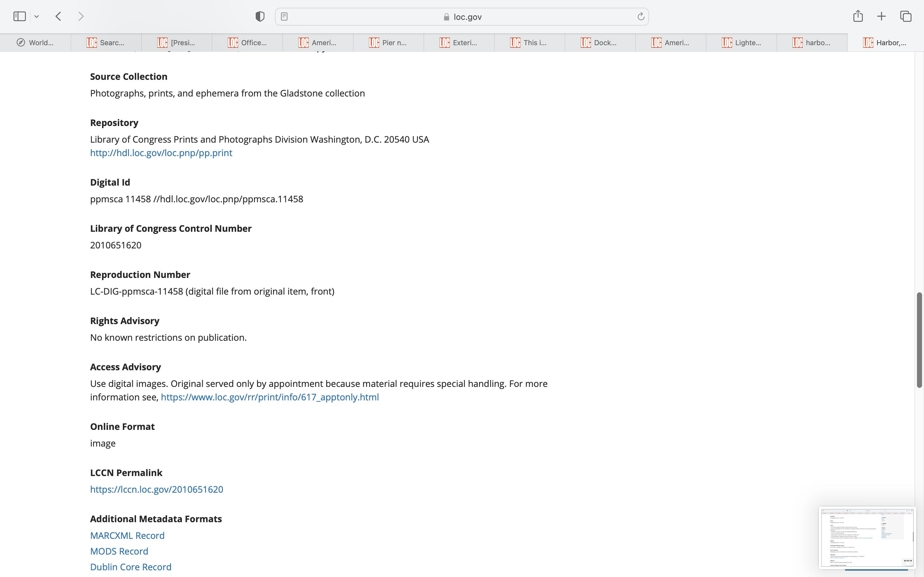Open the sidebar options dropdown chevron
Viewport: 924px width, 577px height.
click(x=37, y=16)
